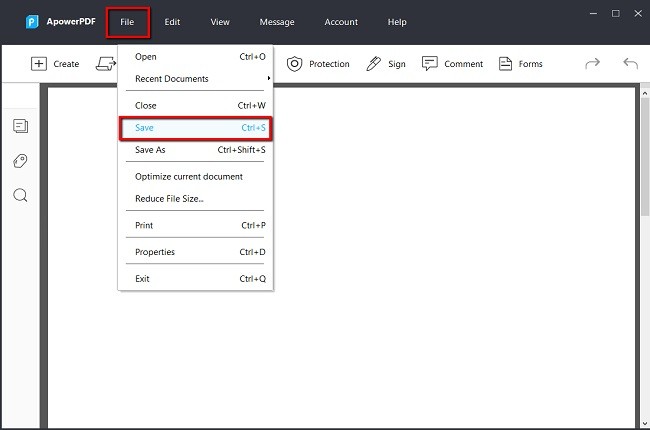Click the Create toolbar icon
The height and width of the screenshot is (430, 650).
coord(40,64)
